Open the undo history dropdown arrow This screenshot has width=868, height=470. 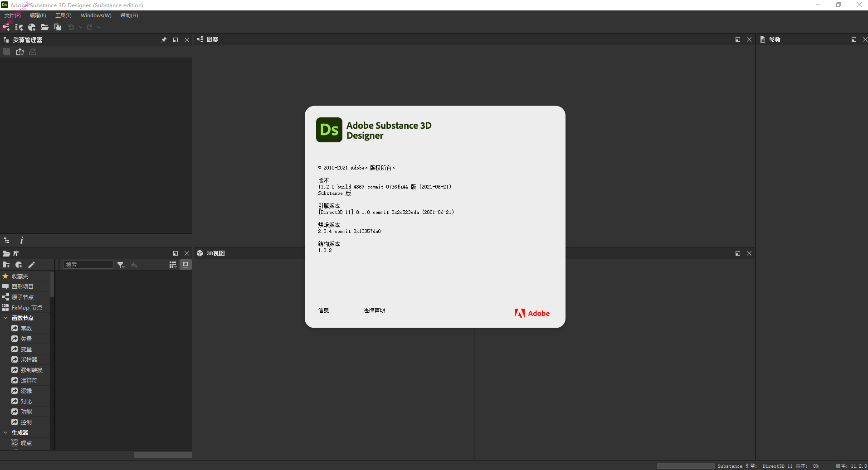(81, 27)
